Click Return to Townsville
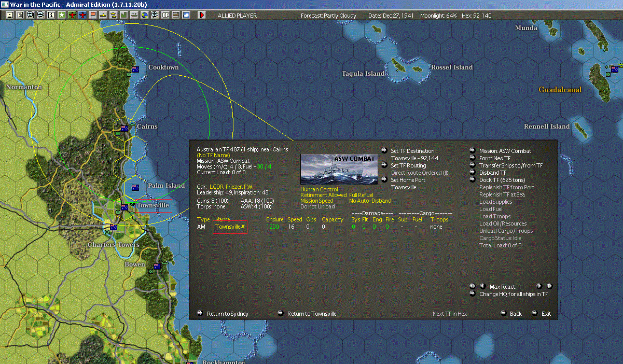This screenshot has width=623, height=364. coord(312,314)
